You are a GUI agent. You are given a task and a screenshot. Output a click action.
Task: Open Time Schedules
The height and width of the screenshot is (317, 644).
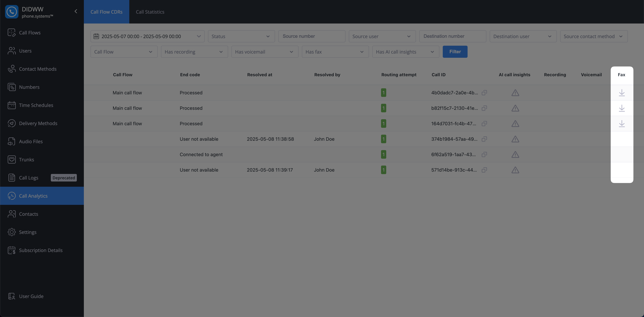42,105
